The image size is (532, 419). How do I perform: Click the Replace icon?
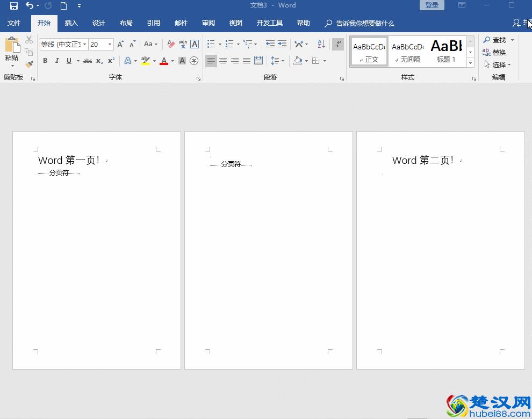[497, 52]
